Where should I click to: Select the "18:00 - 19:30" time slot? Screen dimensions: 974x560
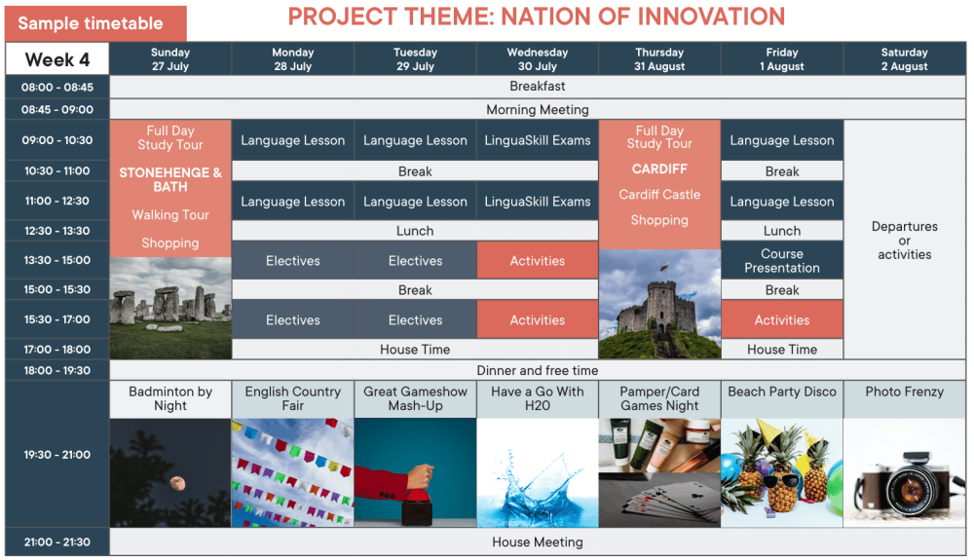pos(57,371)
